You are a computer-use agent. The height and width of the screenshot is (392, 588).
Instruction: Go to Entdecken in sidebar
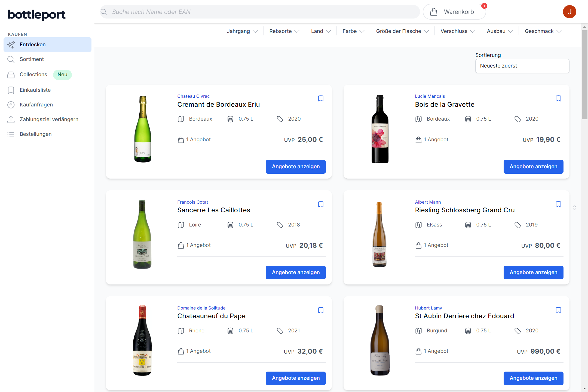[47, 45]
